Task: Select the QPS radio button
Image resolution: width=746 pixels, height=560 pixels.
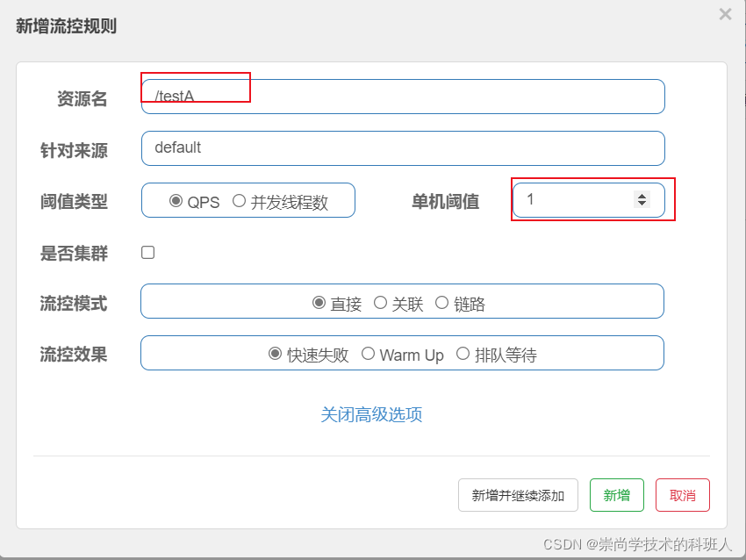Action: pos(176,201)
